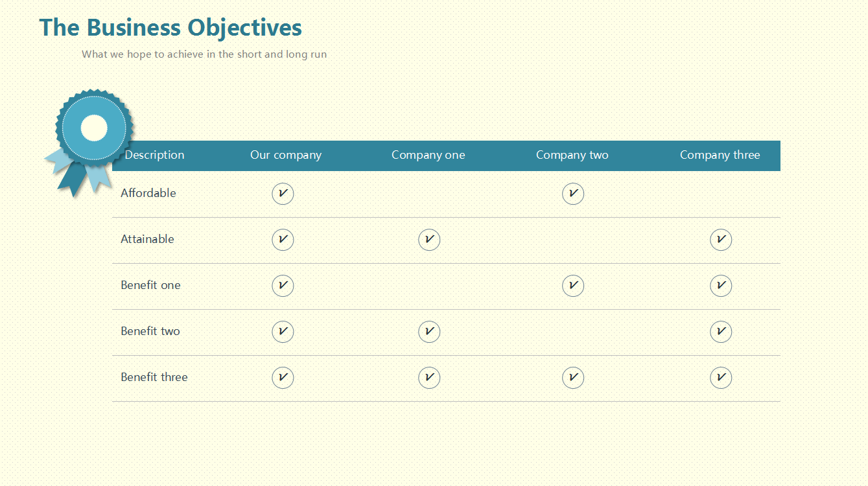Select Company three checkmark in Attainable row

pyautogui.click(x=721, y=240)
